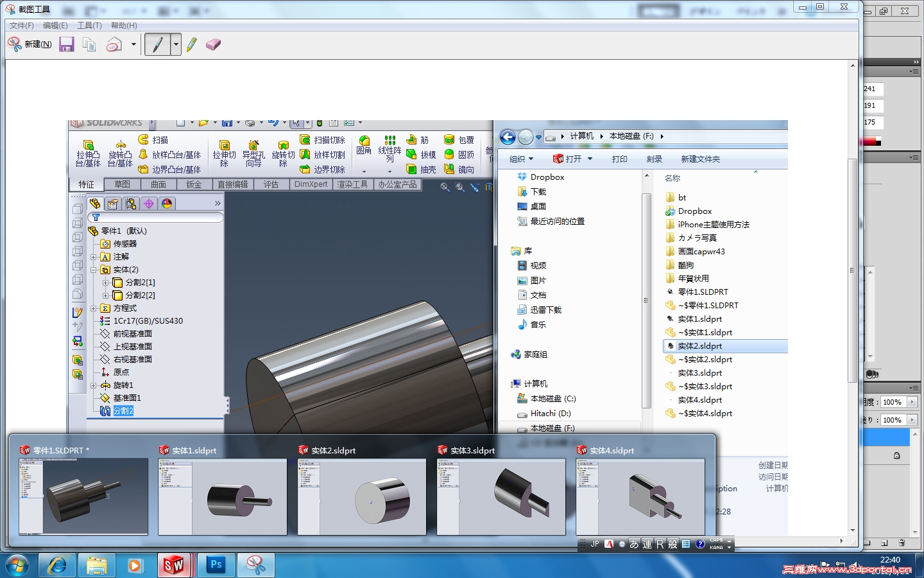Select the yellow Highlighter tool
Screen dimensions: 924x578
(192, 44)
